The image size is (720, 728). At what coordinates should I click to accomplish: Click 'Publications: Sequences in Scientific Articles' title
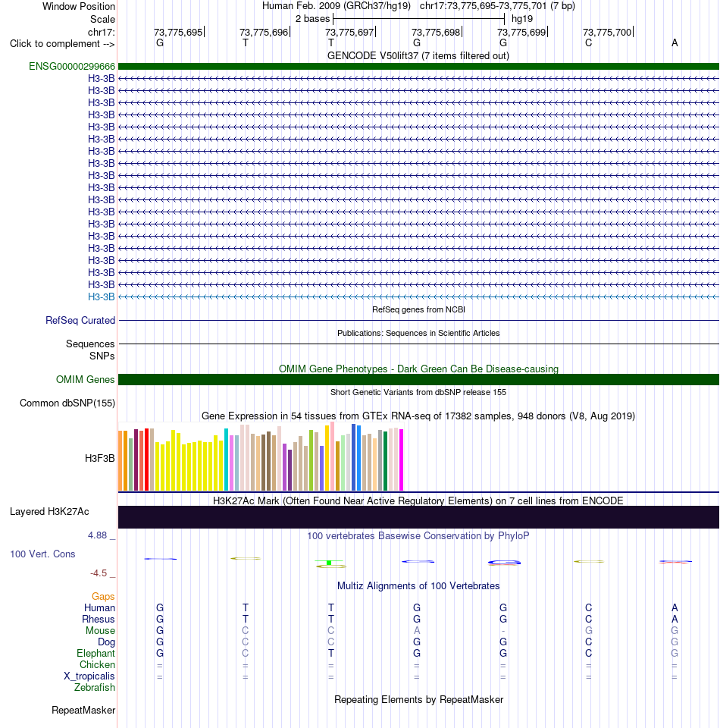[418, 333]
